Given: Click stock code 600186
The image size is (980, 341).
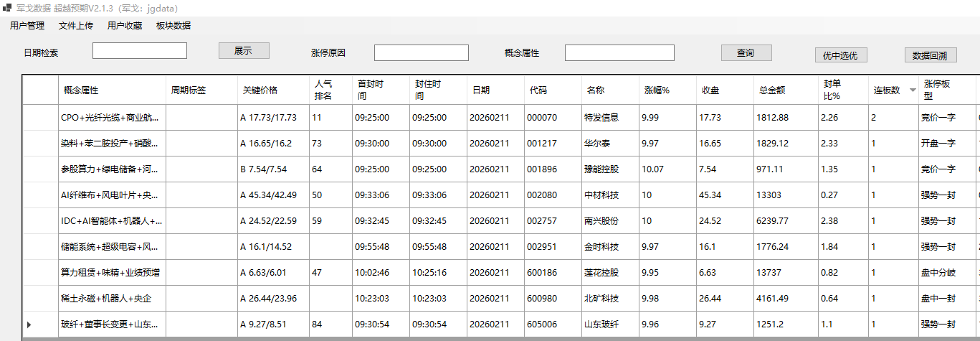Looking at the screenshot, I should [553, 273].
